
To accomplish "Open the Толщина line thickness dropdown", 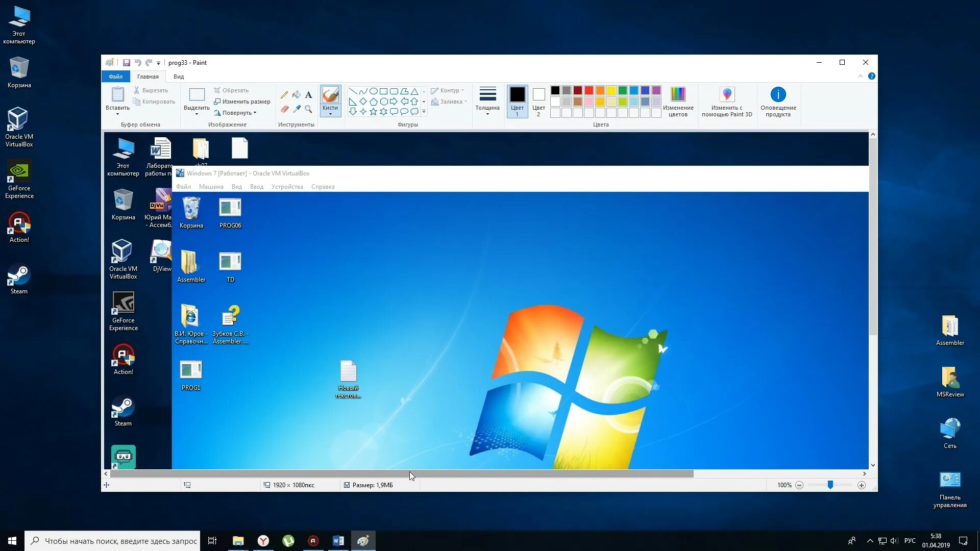I will [487, 101].
